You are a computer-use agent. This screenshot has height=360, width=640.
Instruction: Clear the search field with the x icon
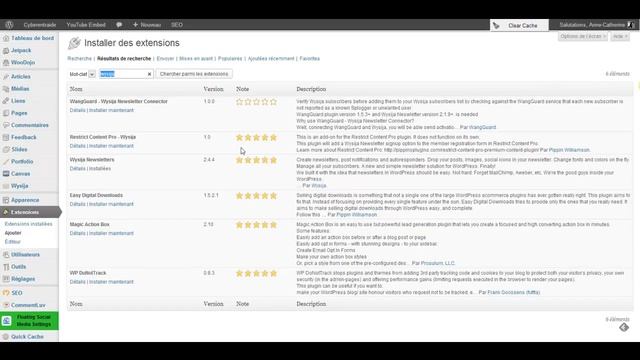[x=149, y=74]
